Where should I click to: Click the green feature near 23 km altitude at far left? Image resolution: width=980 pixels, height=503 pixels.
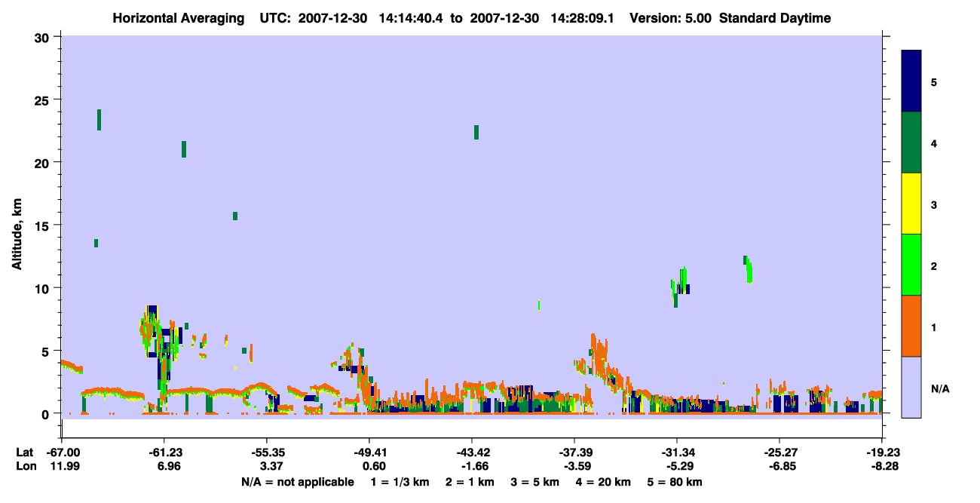[99, 120]
